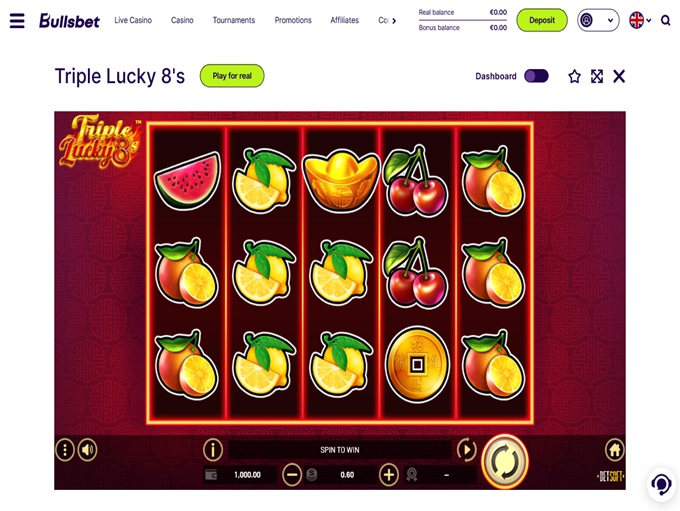Increase the bet amount
680x511 pixels.
[389, 475]
